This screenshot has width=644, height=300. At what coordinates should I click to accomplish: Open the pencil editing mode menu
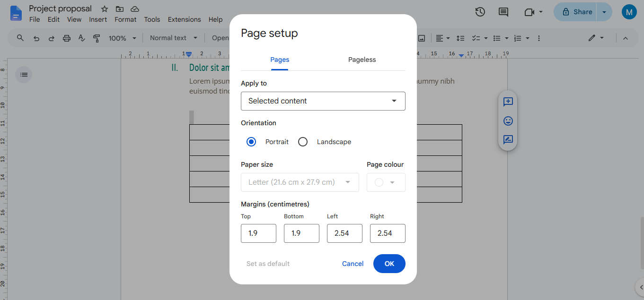pyautogui.click(x=596, y=38)
